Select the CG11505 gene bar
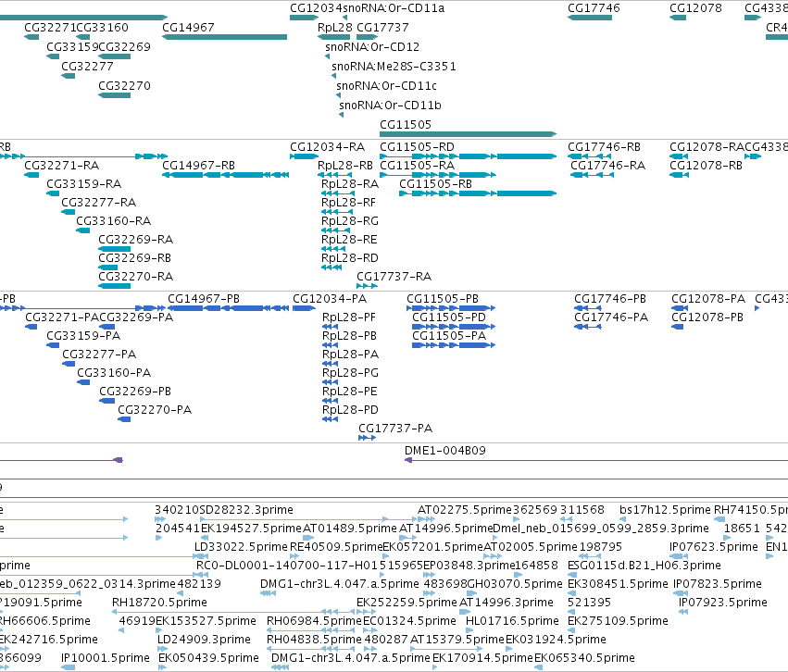The width and height of the screenshot is (788, 672). 468,134
